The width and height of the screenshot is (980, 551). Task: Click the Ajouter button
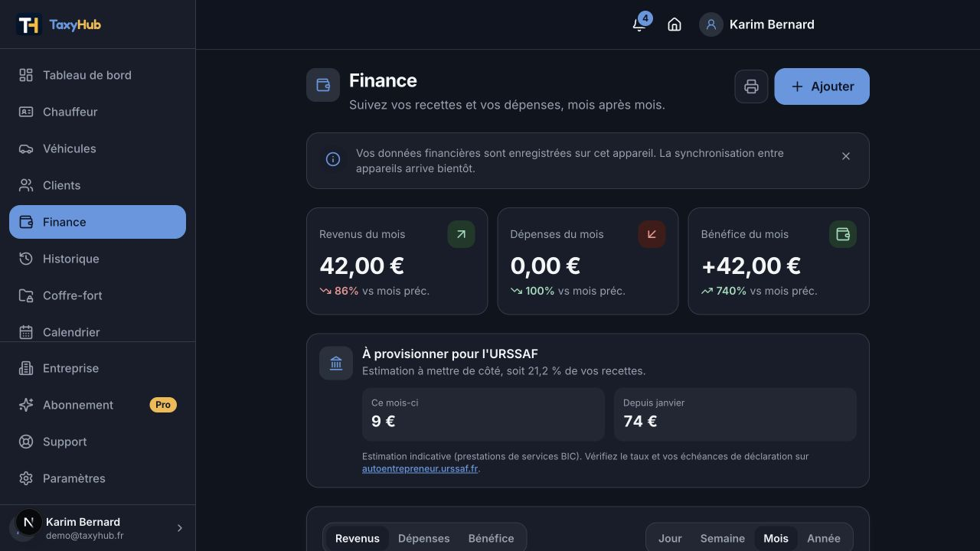pyautogui.click(x=822, y=86)
